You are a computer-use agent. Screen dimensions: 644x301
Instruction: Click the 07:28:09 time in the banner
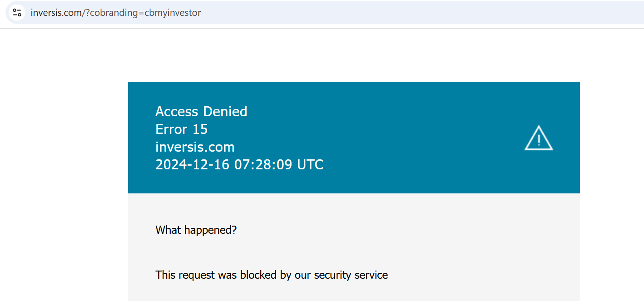263,164
